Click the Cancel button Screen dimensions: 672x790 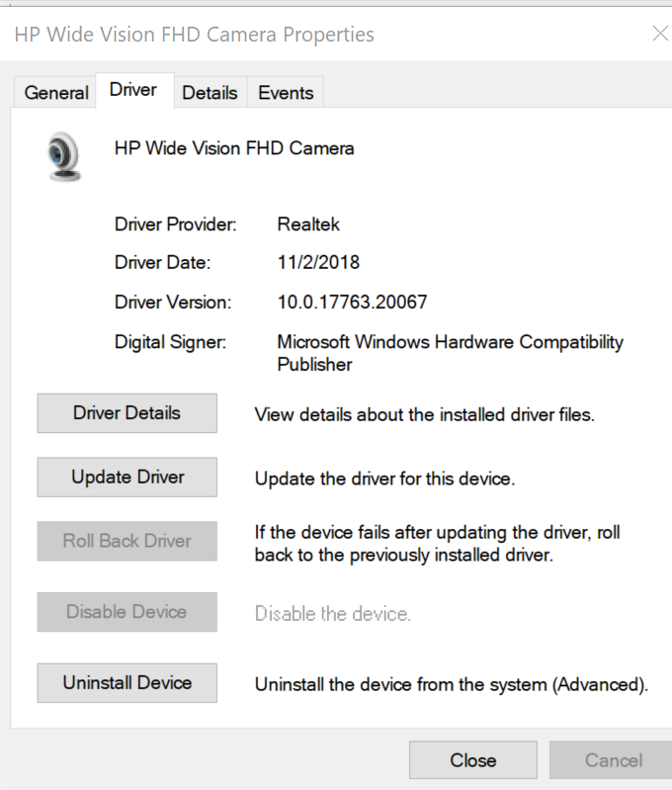pos(613,760)
